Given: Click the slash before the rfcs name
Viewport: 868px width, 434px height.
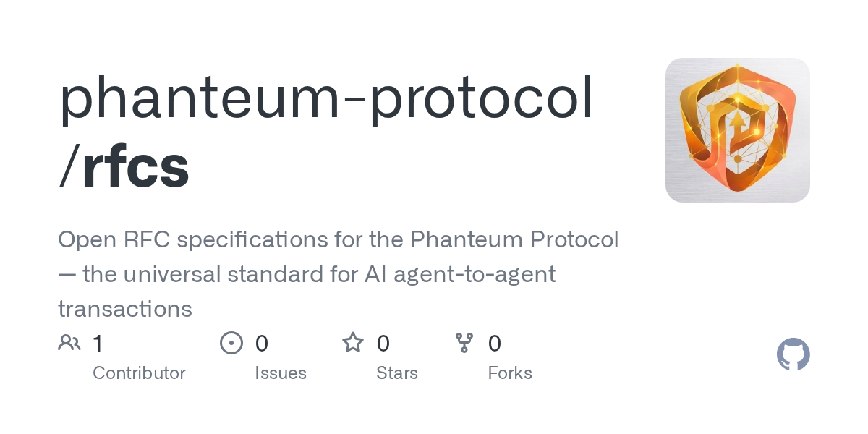Looking at the screenshot, I should coord(69,167).
